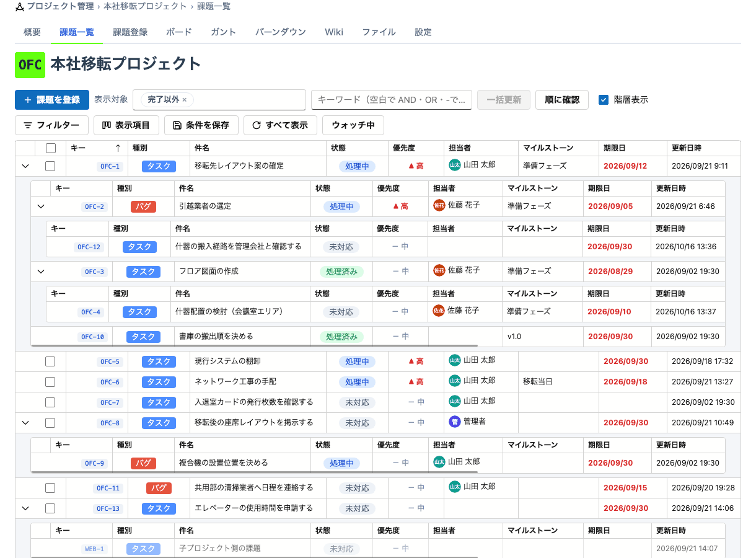Click 山田 太郎's avatar in row OFC-9

click(x=439, y=462)
